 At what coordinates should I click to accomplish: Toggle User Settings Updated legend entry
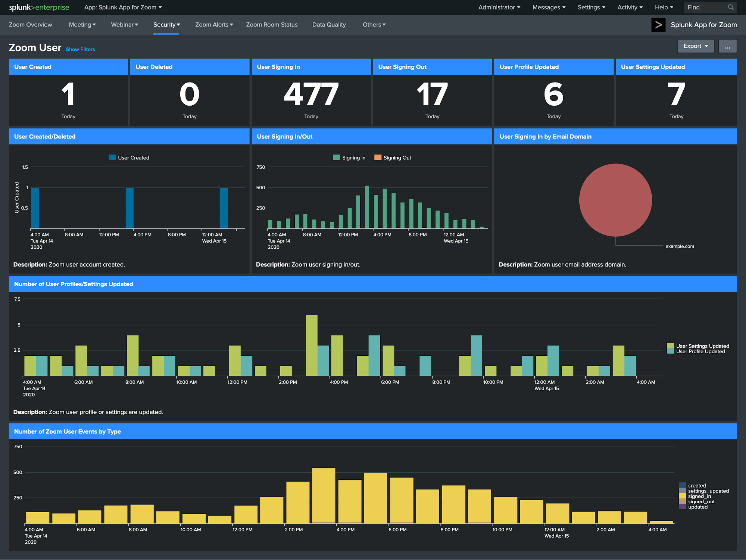tap(698, 346)
